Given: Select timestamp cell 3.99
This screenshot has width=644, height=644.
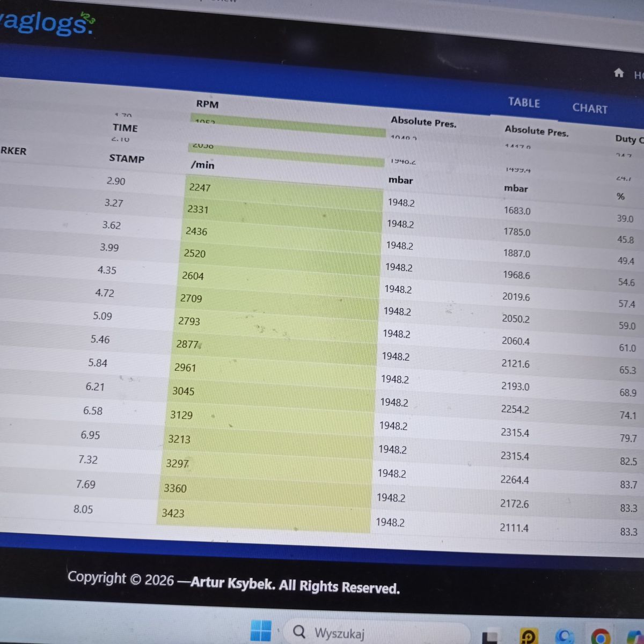Looking at the screenshot, I should [109, 247].
